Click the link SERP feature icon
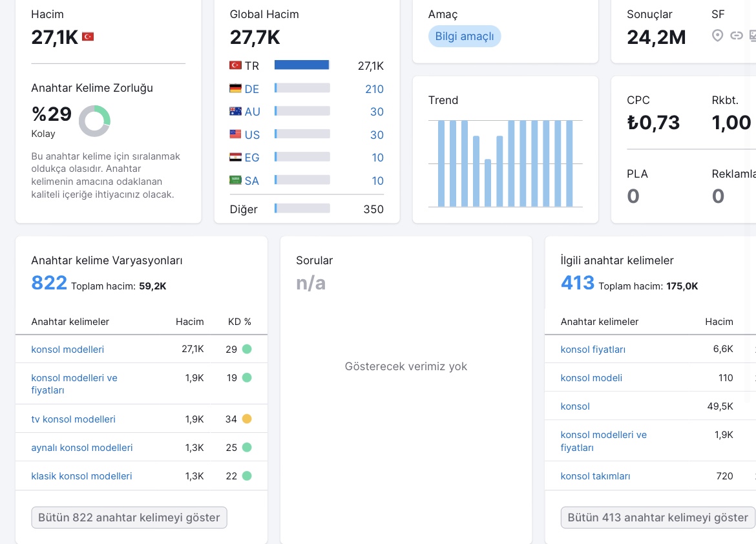This screenshot has width=756, height=544. point(736,36)
